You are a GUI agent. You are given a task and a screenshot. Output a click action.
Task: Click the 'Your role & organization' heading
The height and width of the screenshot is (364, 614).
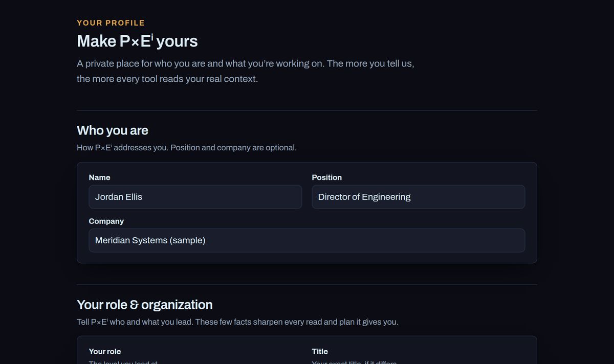tap(145, 305)
